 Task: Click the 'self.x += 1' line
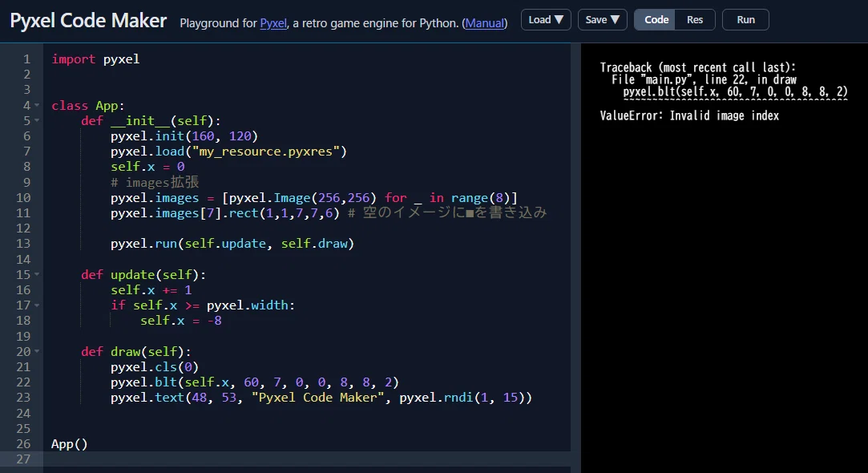point(151,289)
